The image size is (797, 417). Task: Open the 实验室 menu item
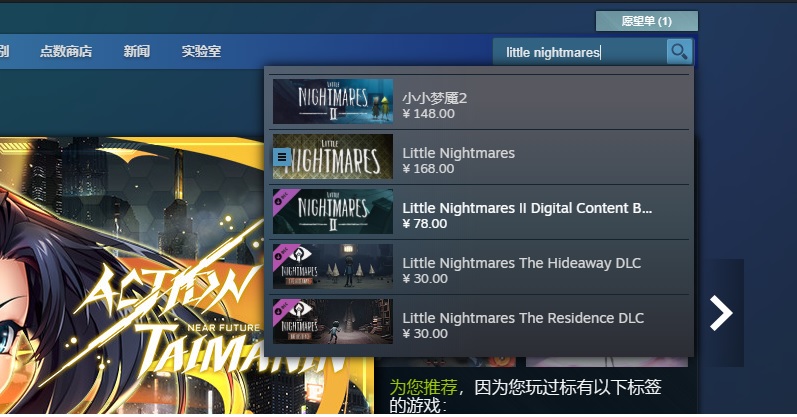201,51
